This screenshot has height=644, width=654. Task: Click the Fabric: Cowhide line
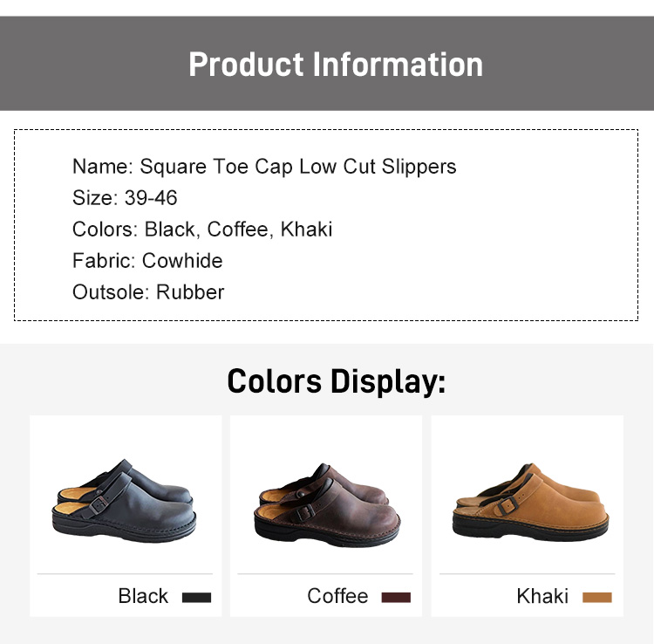point(147,260)
